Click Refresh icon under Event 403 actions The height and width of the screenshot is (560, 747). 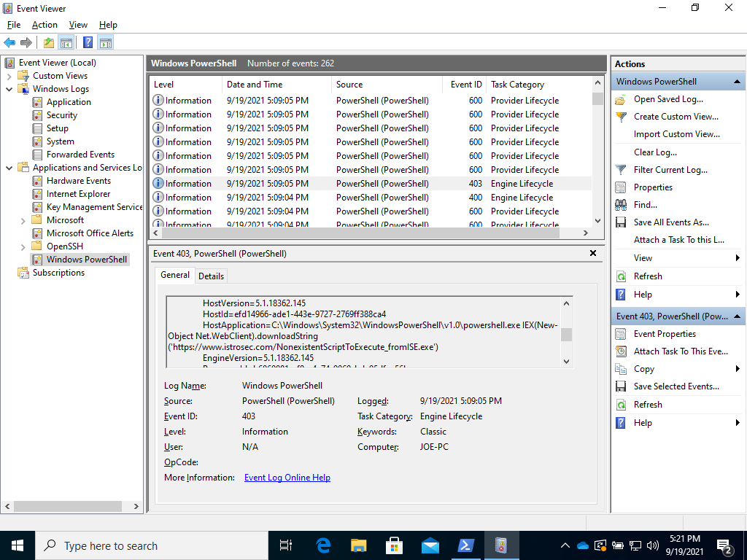coord(621,405)
